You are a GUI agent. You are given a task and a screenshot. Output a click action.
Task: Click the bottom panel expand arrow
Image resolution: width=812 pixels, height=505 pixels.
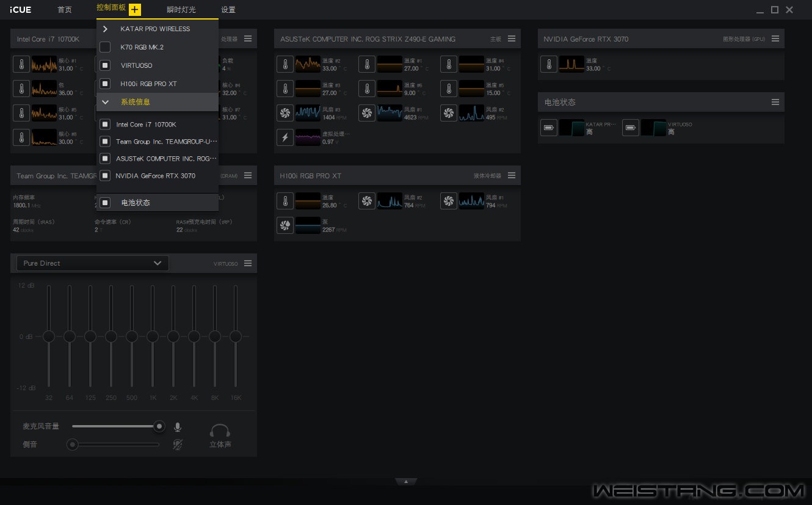pos(406,482)
